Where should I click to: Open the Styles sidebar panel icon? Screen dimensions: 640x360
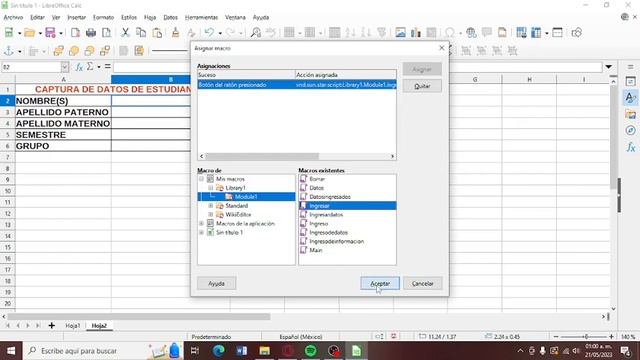pos(631,98)
